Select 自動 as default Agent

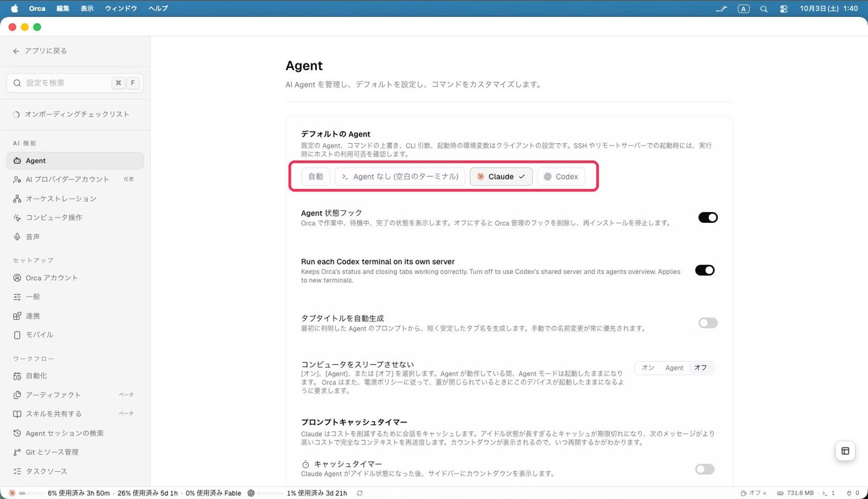coord(316,177)
